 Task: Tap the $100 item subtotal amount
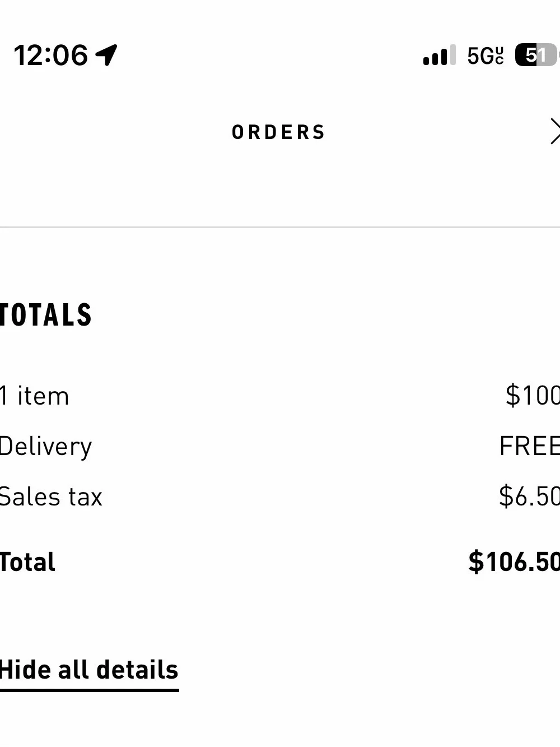532,396
